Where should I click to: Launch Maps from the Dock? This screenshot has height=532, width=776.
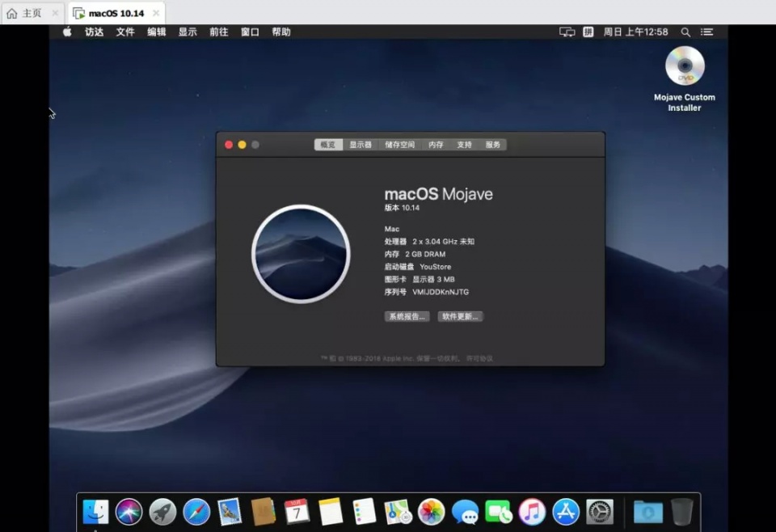coord(398,511)
